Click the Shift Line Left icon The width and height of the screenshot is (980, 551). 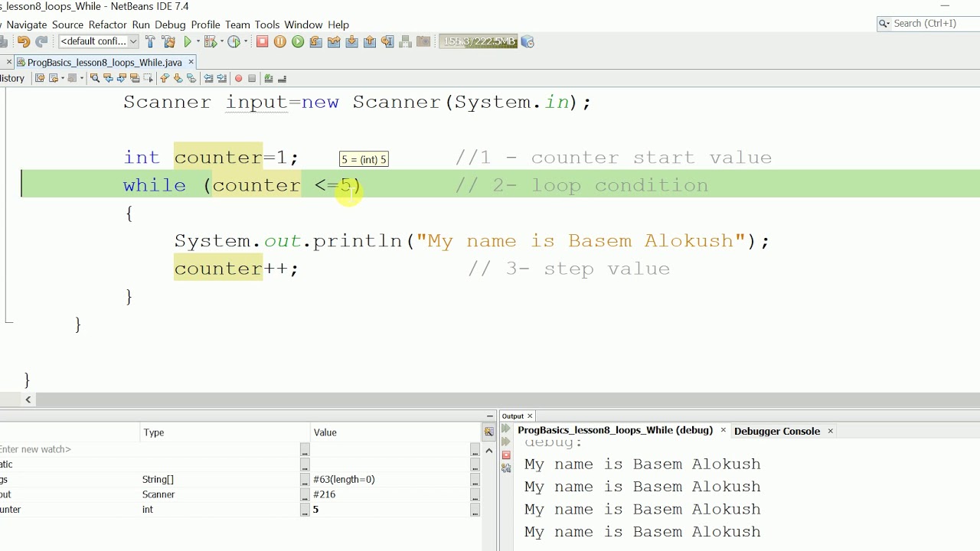click(208, 78)
